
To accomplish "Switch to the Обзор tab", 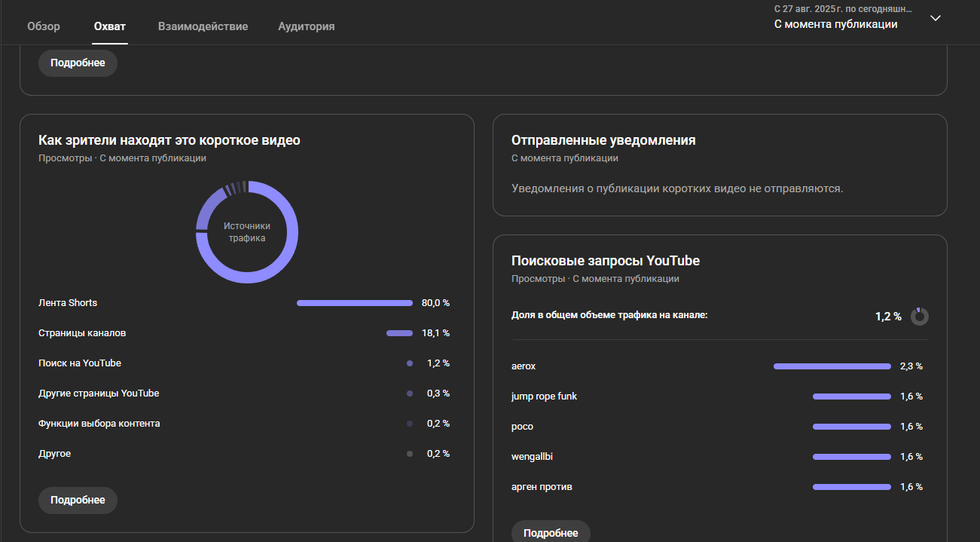I will click(44, 26).
